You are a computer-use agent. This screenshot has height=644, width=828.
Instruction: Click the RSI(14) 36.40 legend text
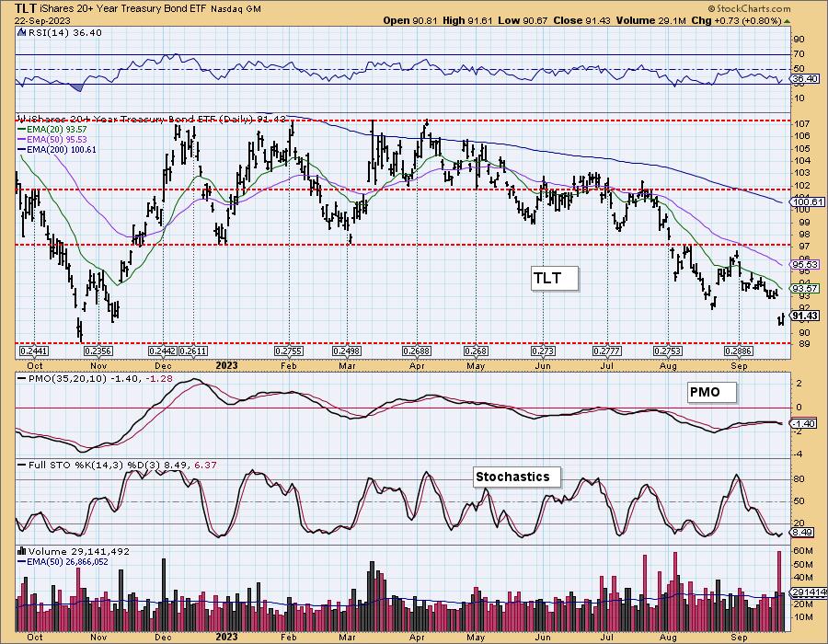coord(63,33)
